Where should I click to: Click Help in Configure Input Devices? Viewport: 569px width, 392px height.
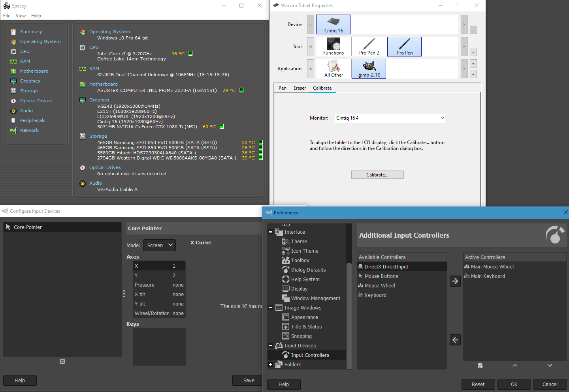pyautogui.click(x=20, y=381)
